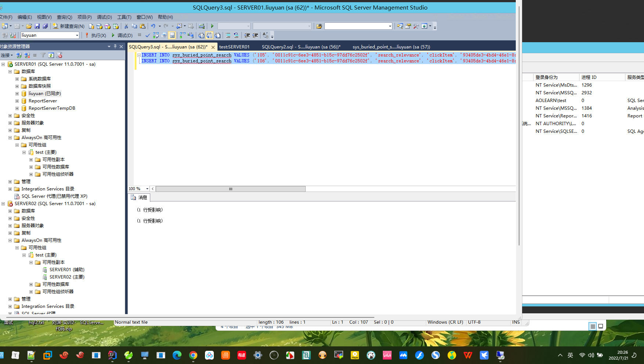
Task: Switch to the test:SERVER01 tab
Action: [234, 47]
